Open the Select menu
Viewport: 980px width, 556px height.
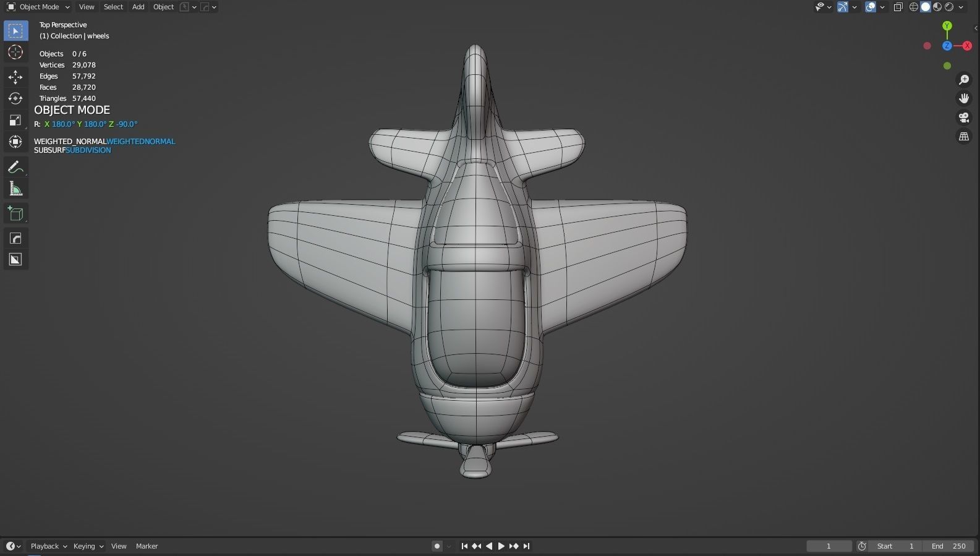pyautogui.click(x=113, y=7)
